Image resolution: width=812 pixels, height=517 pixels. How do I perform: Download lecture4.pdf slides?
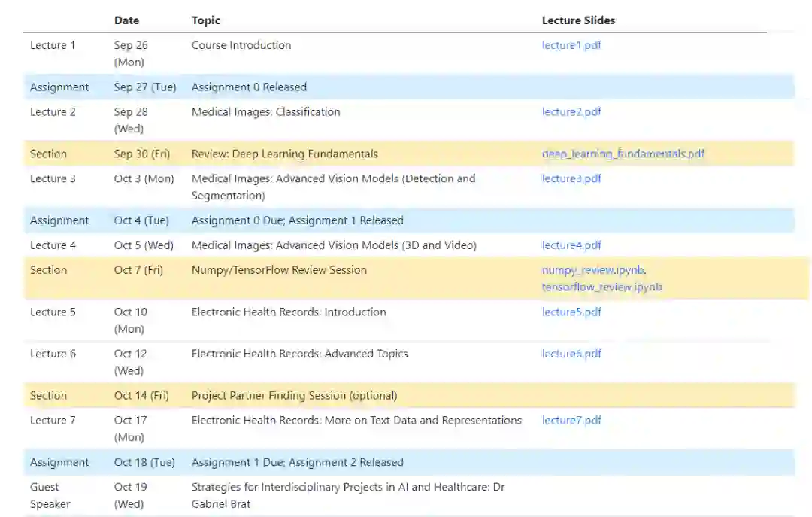[x=571, y=245]
